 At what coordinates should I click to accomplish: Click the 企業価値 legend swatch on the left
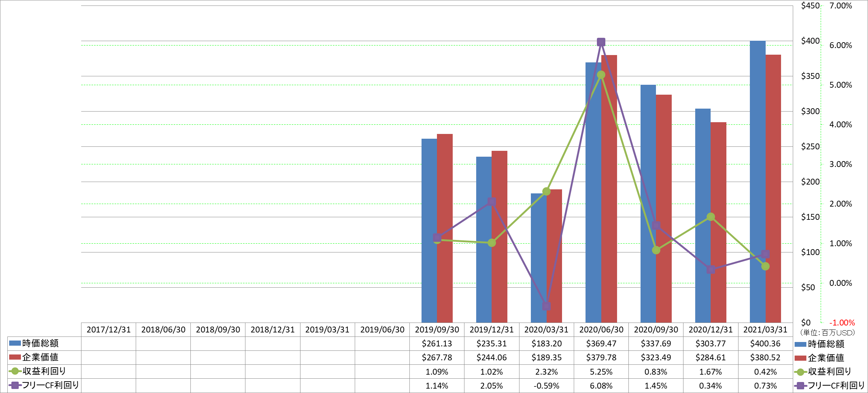(x=15, y=357)
